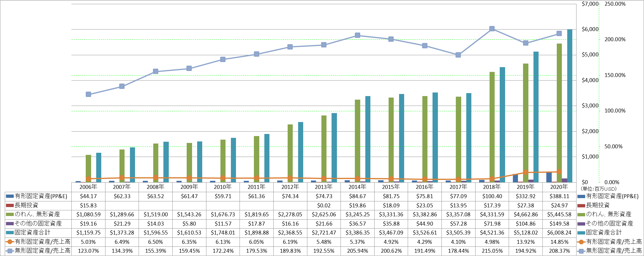This screenshot has height=256, width=644.
Task: Select the 2015年 column header
Action: click(391, 187)
